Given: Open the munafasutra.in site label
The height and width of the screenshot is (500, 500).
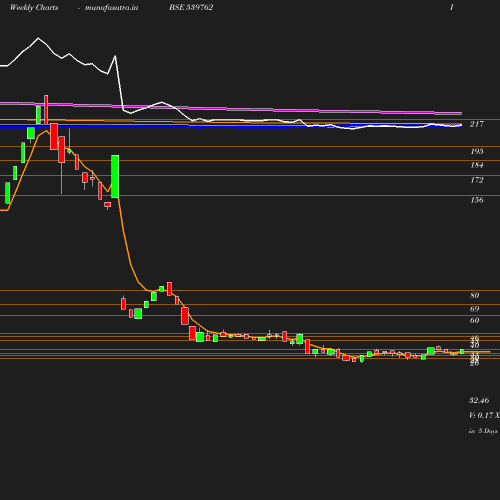Looking at the screenshot, I should click(x=111, y=8).
